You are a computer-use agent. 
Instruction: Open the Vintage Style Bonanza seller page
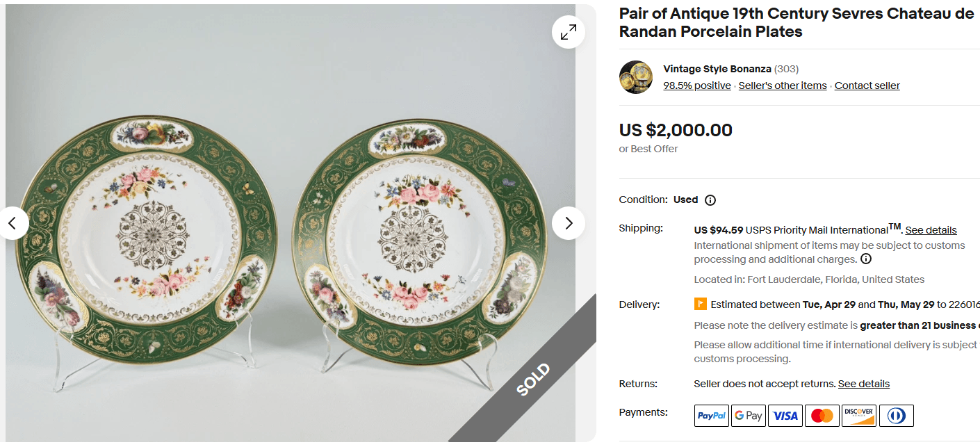[717, 69]
